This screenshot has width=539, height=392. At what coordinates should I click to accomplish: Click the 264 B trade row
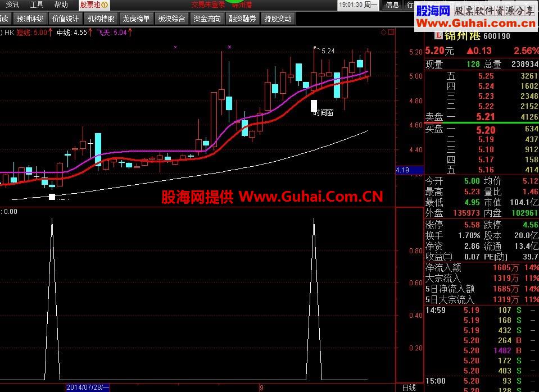tap(482, 340)
